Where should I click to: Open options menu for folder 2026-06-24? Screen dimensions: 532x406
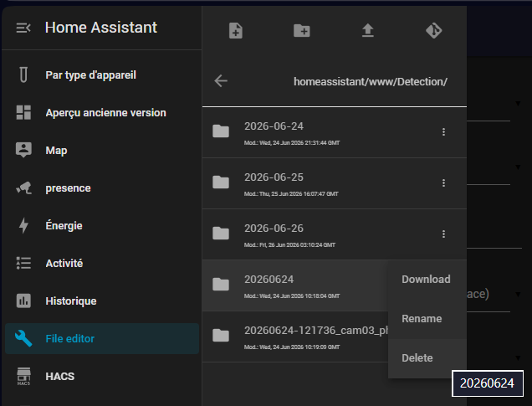[x=443, y=132]
